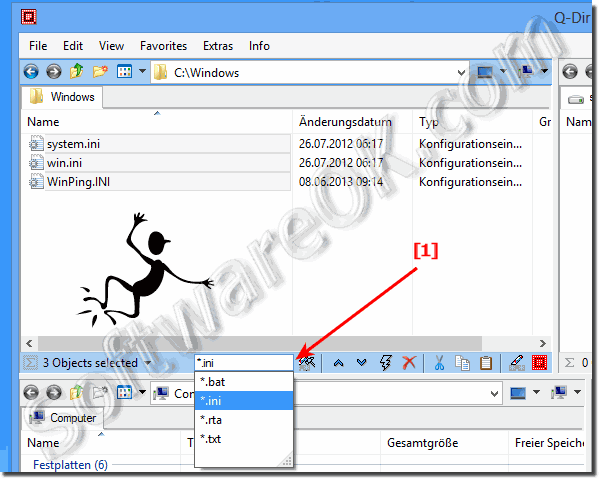This screenshot has width=599, height=479.
Task: Open the Extras menu
Action: click(x=218, y=46)
